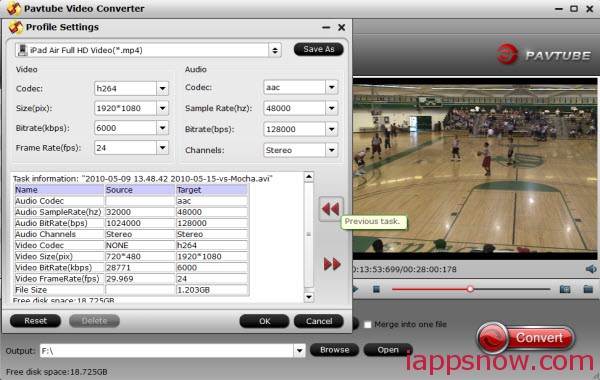Open the Channels Stereo dropdown
Screen dimensions: 600x380
click(x=332, y=150)
